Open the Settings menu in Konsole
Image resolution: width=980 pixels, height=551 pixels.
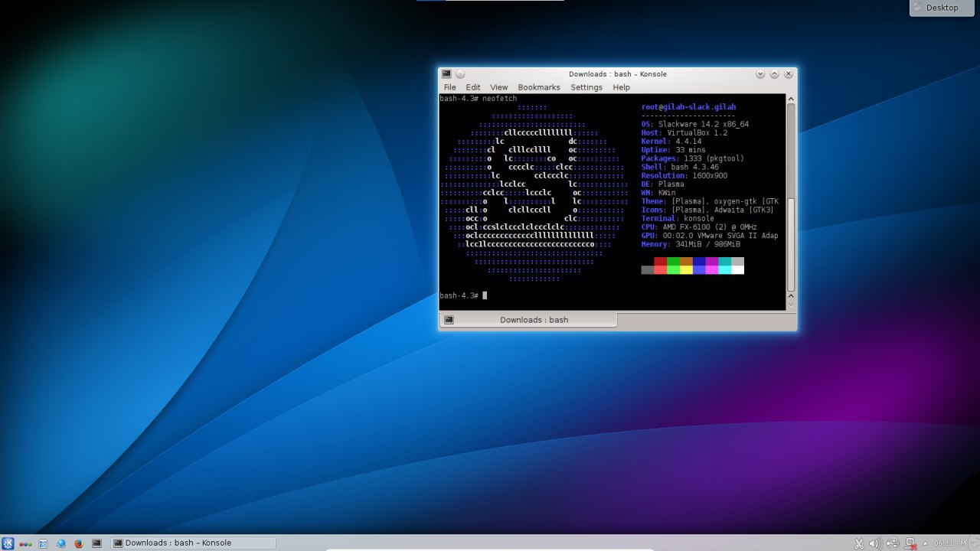[x=586, y=87]
